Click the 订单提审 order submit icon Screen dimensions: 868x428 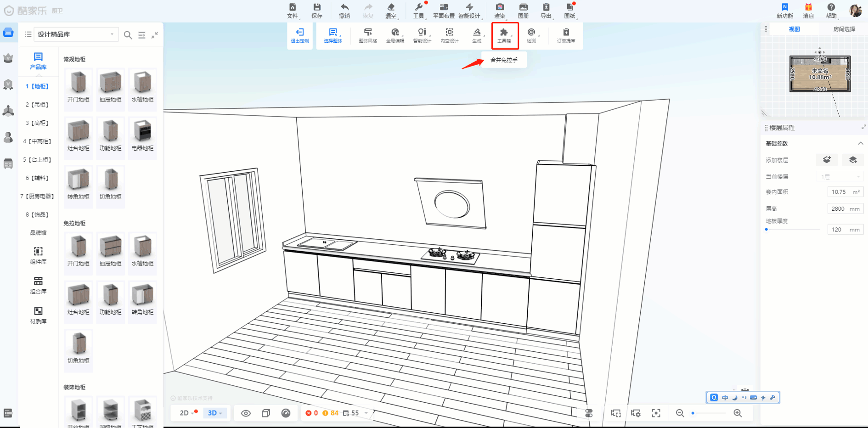tap(566, 35)
